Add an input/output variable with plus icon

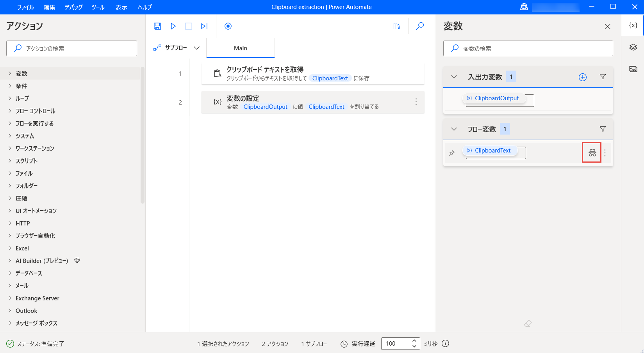(x=583, y=77)
